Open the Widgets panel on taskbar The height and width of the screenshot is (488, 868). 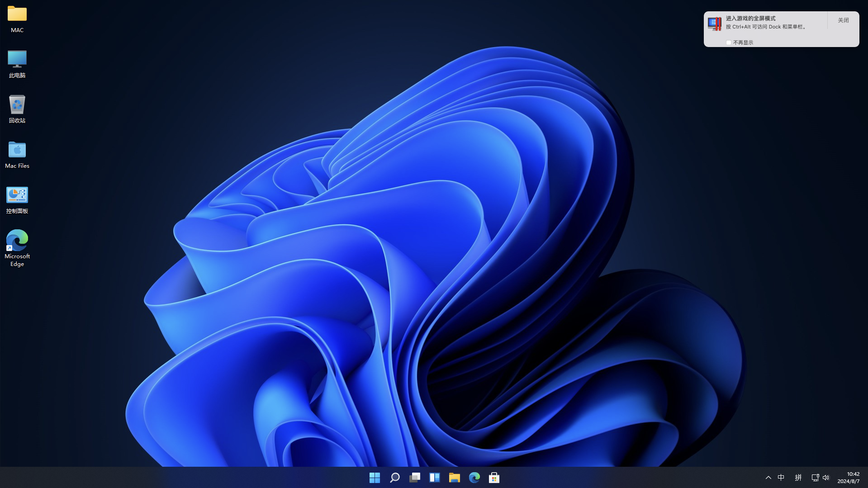(435, 478)
